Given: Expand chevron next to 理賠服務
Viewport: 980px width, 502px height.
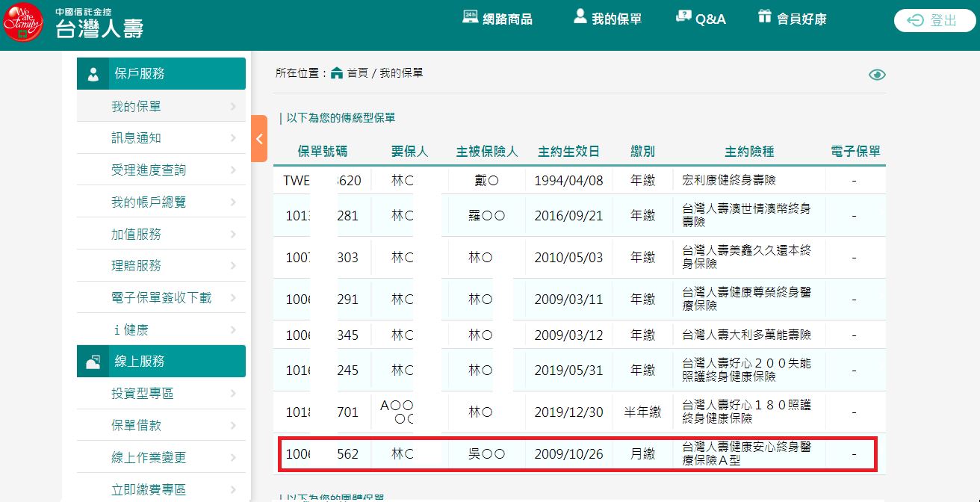Looking at the screenshot, I should (233, 266).
